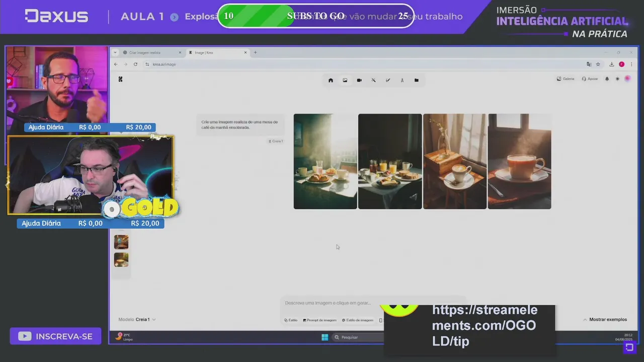Click the Creia 1 tag under prompt

[276, 141]
